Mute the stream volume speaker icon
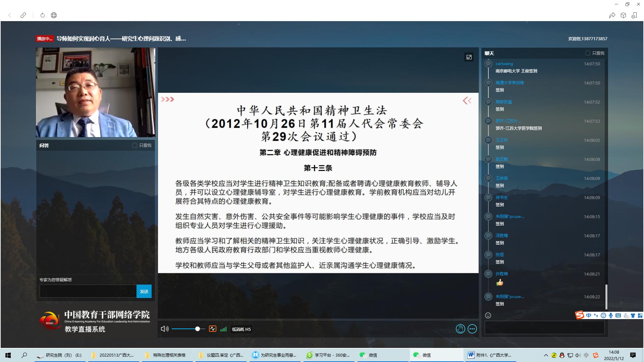 click(164, 329)
